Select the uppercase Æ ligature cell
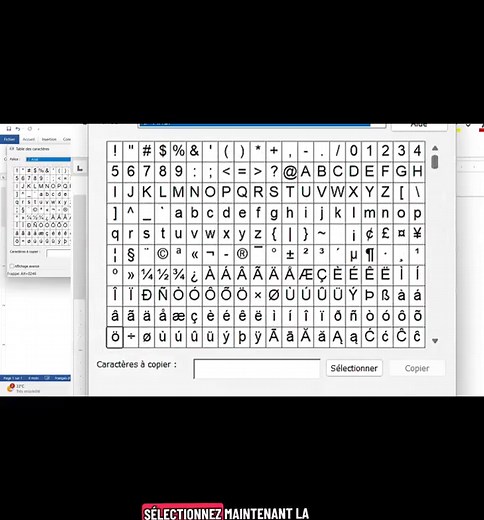 (306, 275)
